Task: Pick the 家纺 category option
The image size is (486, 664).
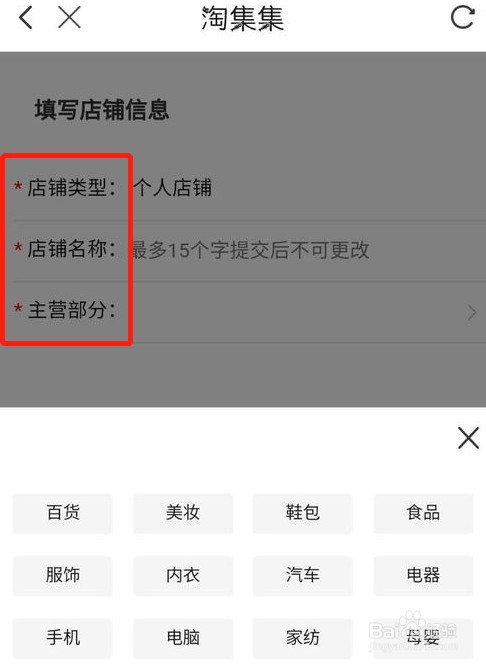Action: pyautogui.click(x=303, y=638)
